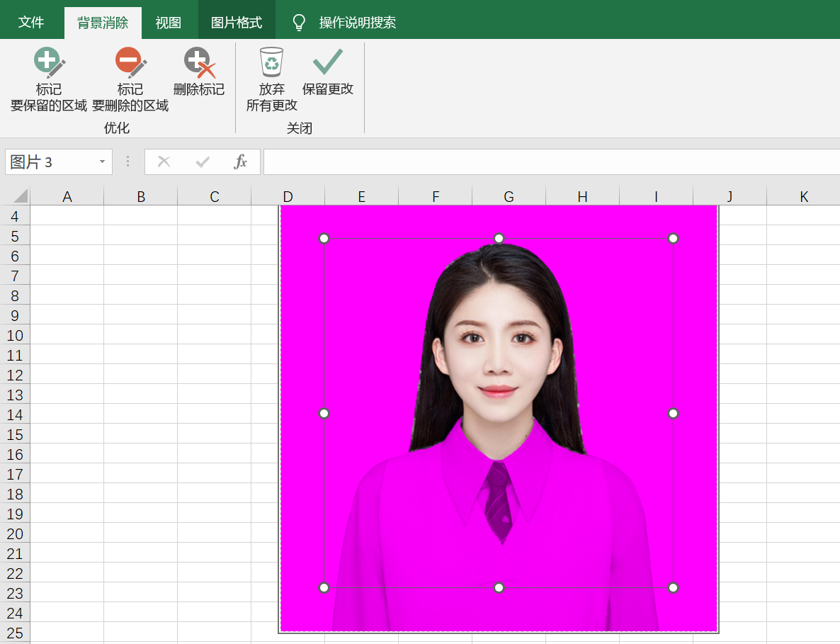Select column G header
The image size is (840, 644).
[509, 196]
